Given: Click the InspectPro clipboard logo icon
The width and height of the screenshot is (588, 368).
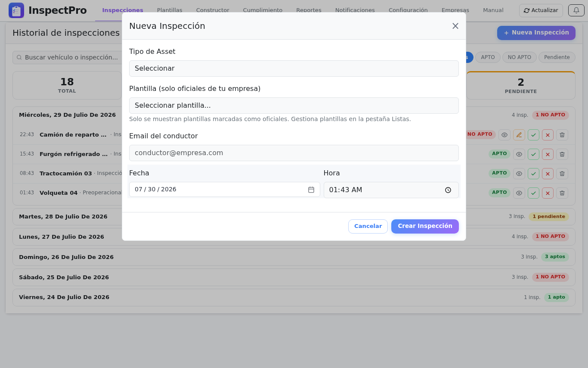Looking at the screenshot, I should click(x=16, y=10).
